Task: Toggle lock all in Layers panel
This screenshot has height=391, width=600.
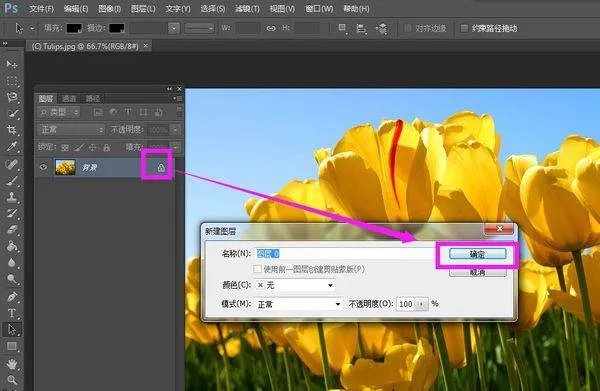Action: (x=107, y=147)
